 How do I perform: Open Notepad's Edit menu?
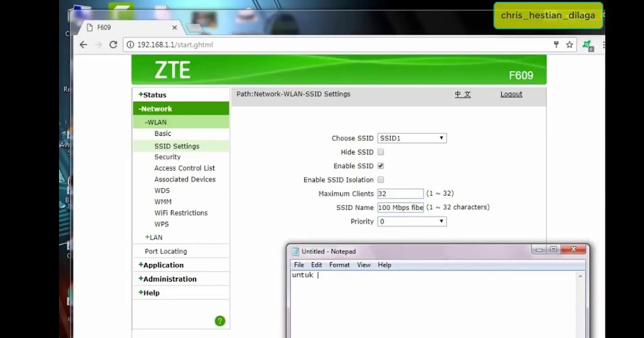pyautogui.click(x=317, y=265)
